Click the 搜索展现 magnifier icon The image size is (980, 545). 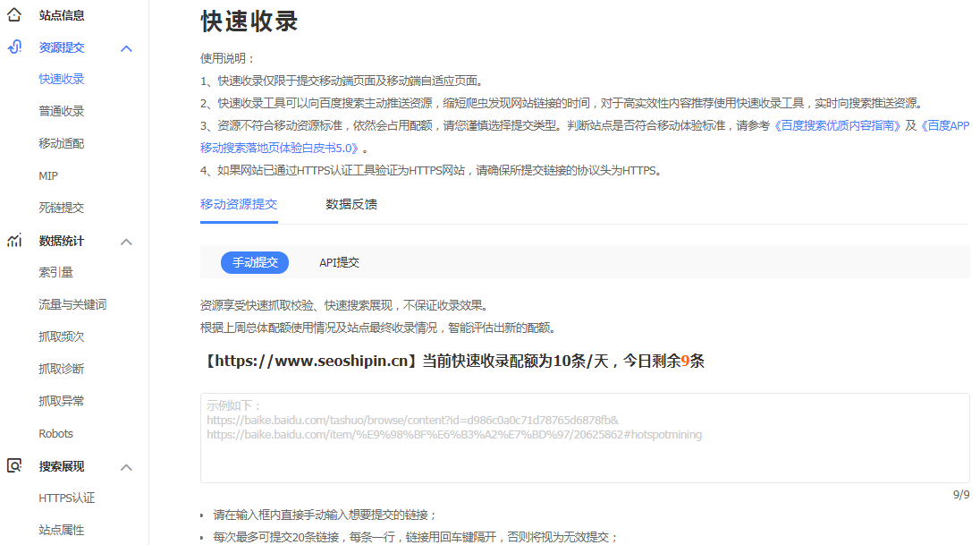(x=14, y=466)
